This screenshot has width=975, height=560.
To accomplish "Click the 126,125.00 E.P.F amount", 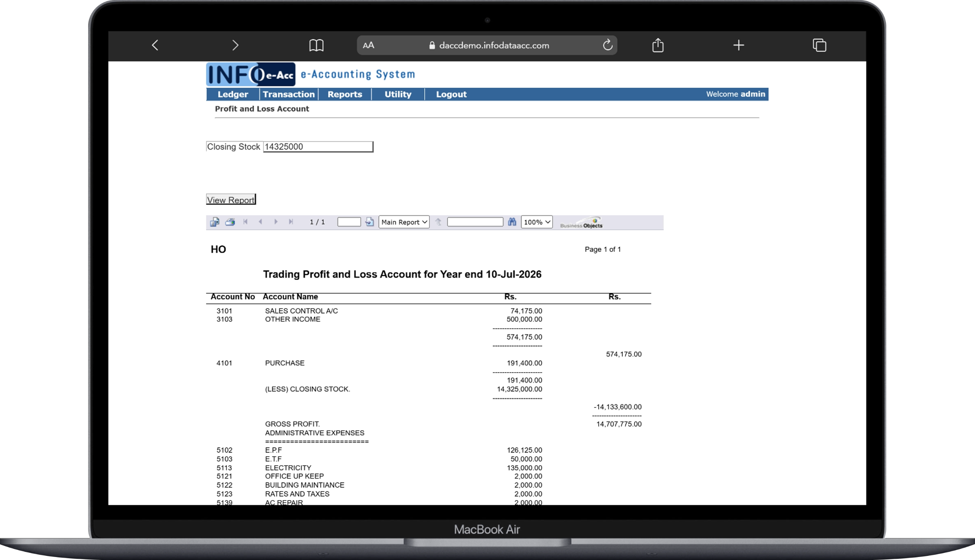I will tap(524, 450).
